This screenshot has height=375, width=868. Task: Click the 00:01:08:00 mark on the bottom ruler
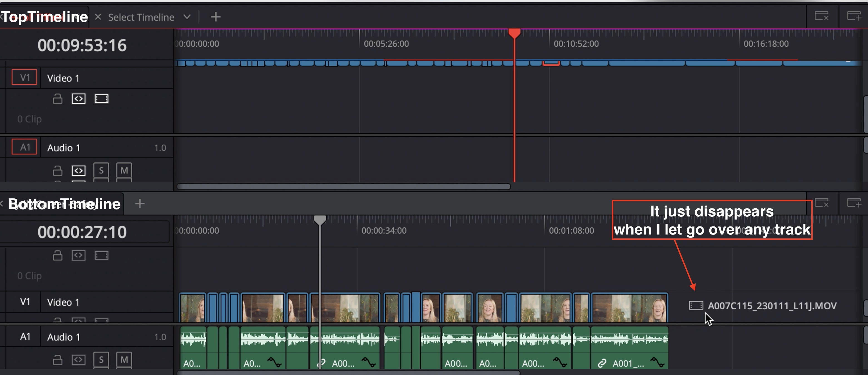pyautogui.click(x=571, y=231)
